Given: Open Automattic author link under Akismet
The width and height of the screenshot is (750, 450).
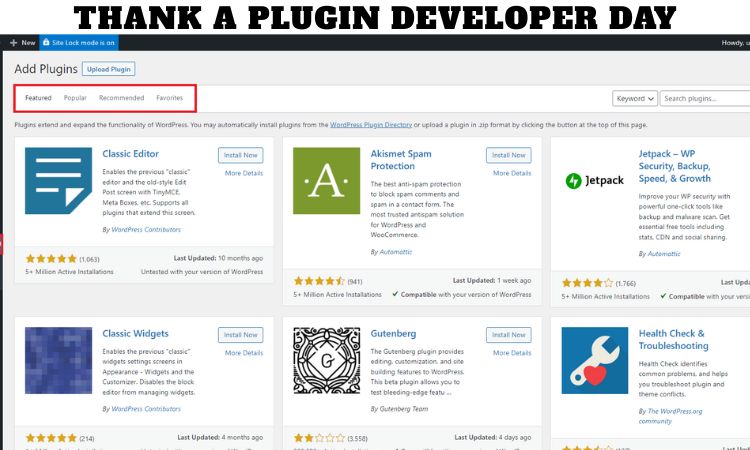Looking at the screenshot, I should [x=396, y=252].
